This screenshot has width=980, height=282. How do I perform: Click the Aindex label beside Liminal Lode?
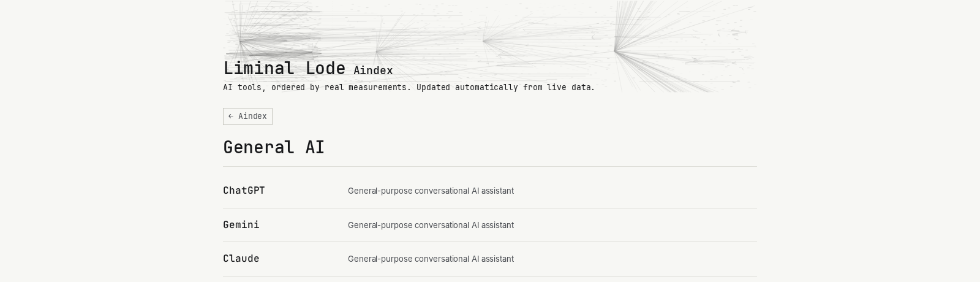(x=373, y=70)
